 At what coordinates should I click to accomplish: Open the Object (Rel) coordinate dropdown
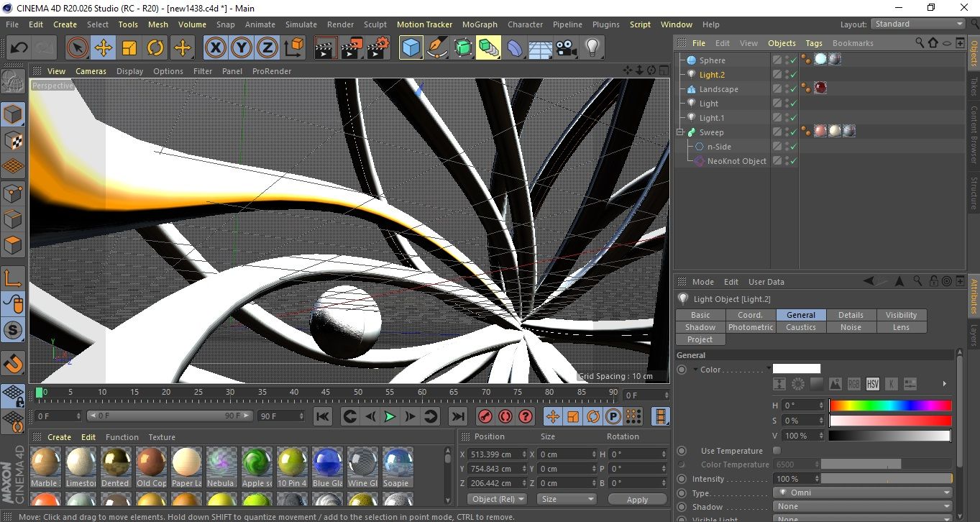pos(497,499)
